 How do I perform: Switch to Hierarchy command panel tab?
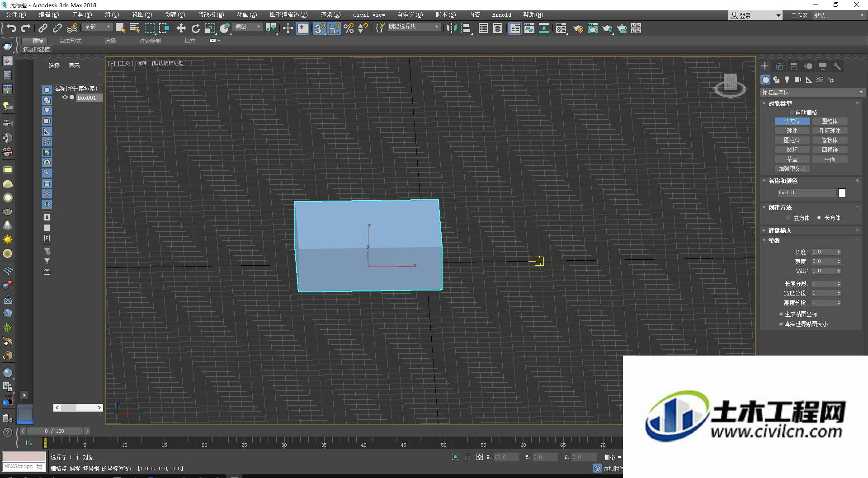(794, 66)
